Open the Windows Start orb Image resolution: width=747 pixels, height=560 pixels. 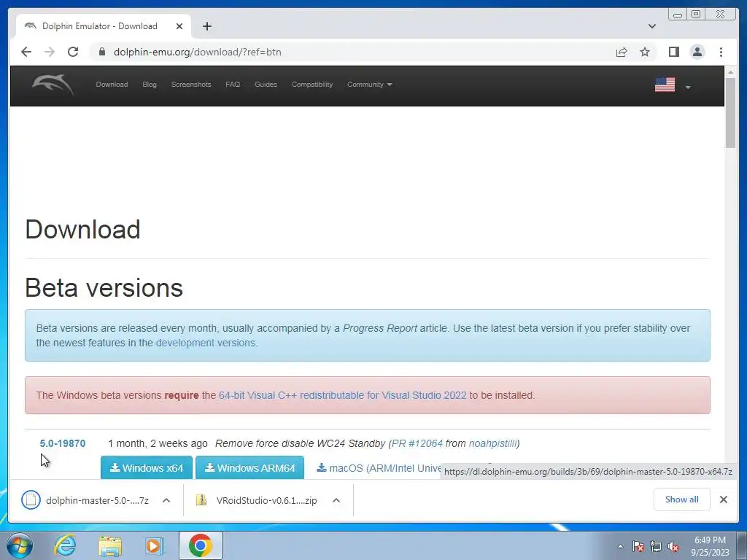(20, 545)
